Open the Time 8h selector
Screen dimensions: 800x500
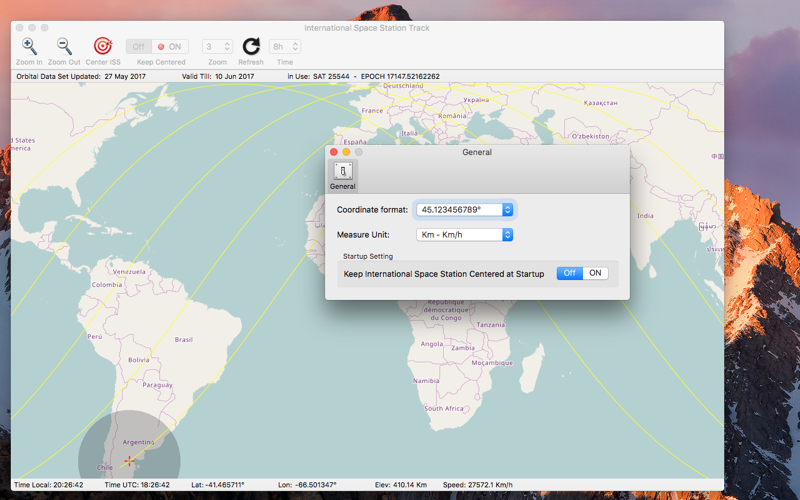tap(285, 46)
